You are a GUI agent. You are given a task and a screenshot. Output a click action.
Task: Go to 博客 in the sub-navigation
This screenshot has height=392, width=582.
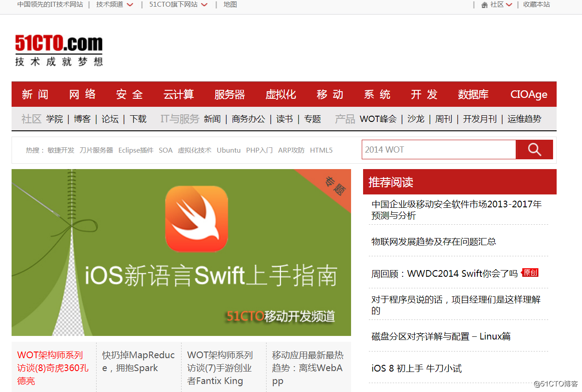tap(82, 119)
